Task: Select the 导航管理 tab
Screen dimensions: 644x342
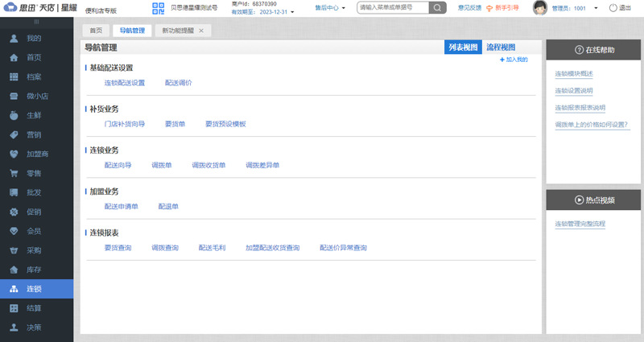Action: click(132, 31)
